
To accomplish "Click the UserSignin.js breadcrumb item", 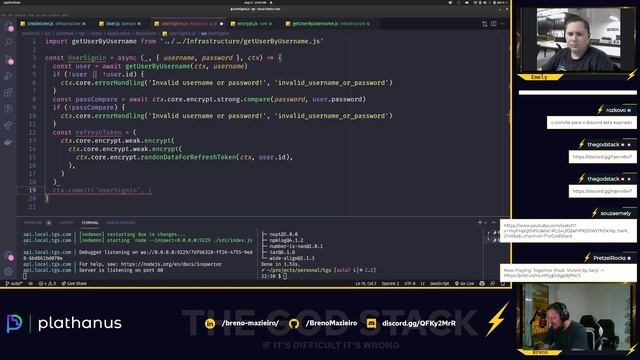I will click(x=179, y=33).
